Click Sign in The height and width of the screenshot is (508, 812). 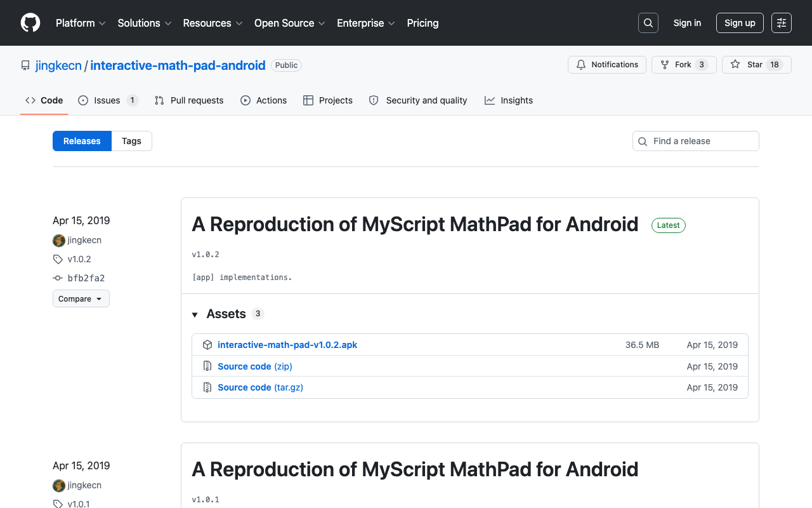(687, 23)
